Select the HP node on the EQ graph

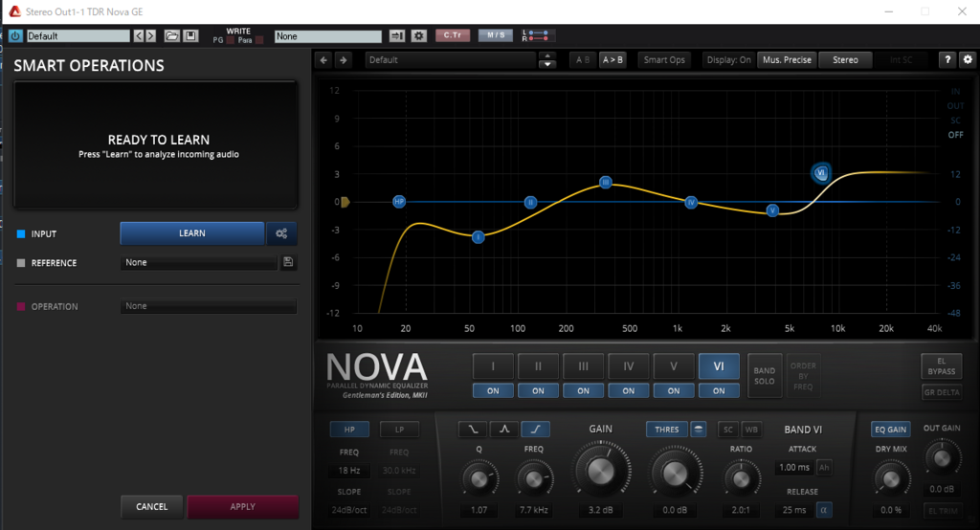coord(399,201)
